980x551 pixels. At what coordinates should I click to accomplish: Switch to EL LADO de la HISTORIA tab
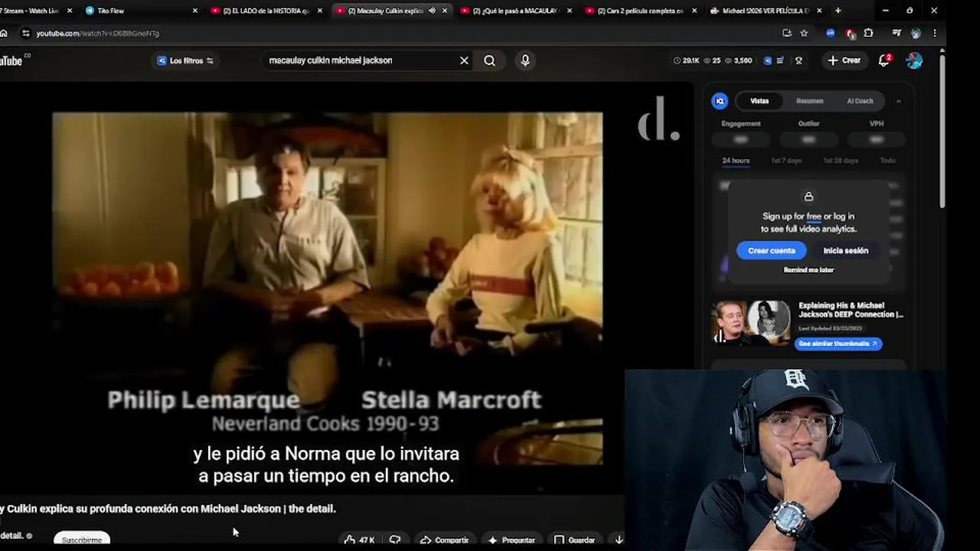[264, 11]
